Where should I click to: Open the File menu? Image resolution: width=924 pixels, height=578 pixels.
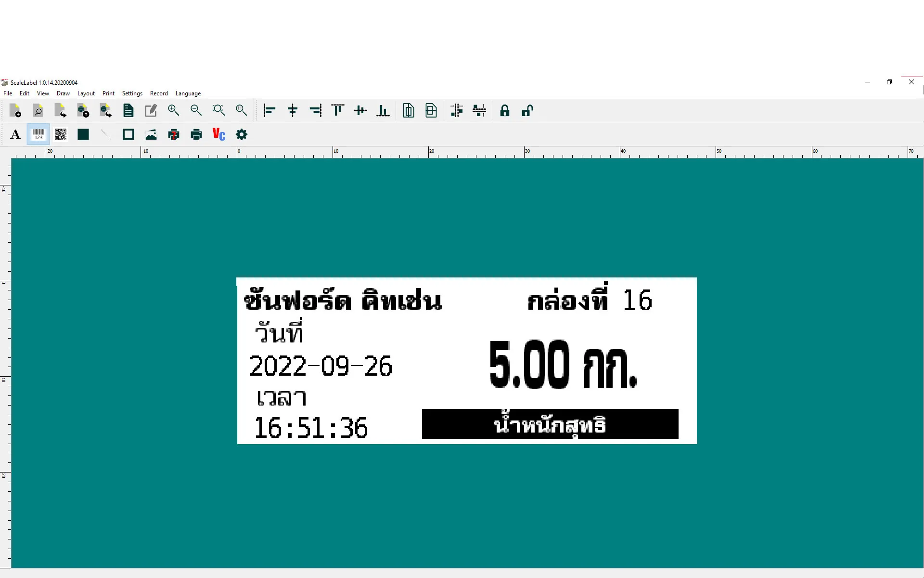(8, 93)
